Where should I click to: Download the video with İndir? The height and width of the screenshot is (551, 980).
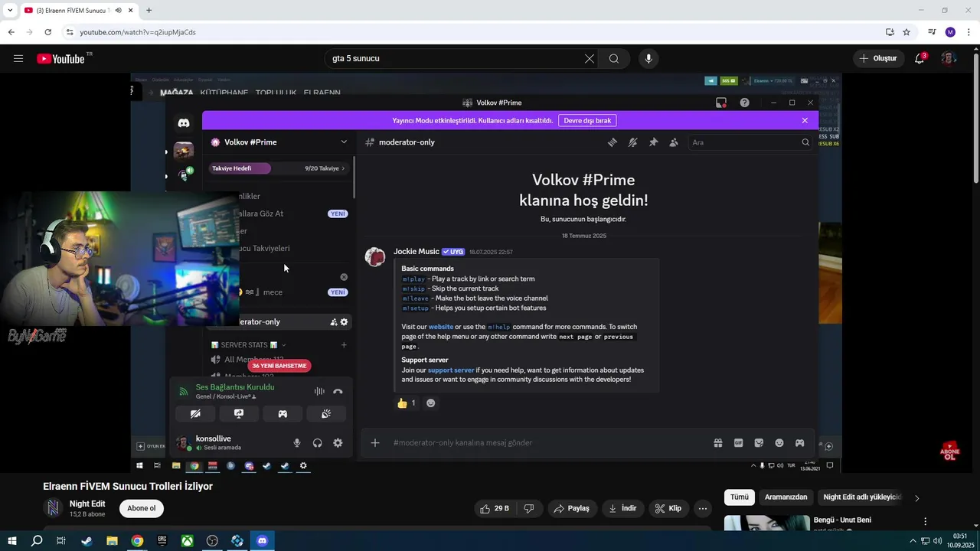622,508
